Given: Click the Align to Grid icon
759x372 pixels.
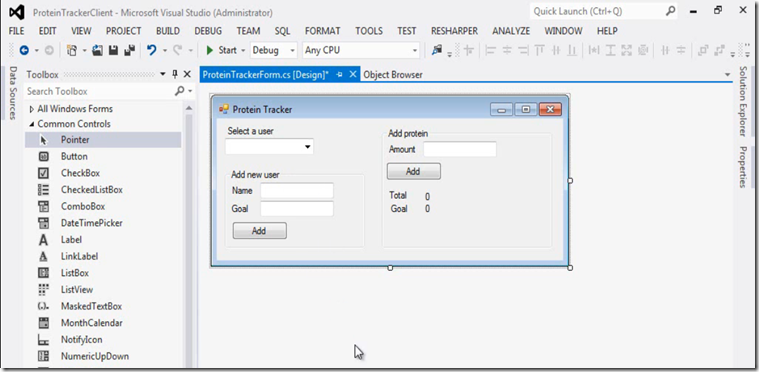Looking at the screenshot, I should tap(468, 50).
